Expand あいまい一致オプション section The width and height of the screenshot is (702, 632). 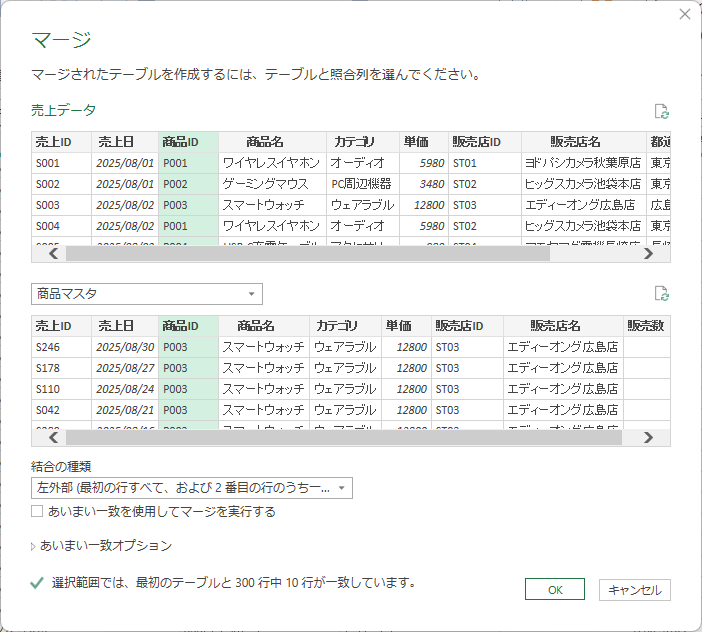[x=35, y=546]
